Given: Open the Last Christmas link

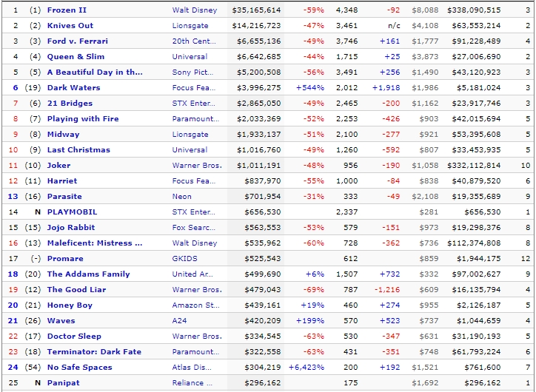Looking at the screenshot, I should tap(78, 150).
